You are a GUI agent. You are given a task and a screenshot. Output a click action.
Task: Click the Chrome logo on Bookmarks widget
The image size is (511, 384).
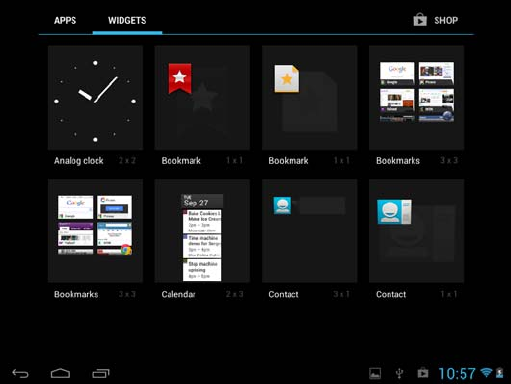point(126,250)
